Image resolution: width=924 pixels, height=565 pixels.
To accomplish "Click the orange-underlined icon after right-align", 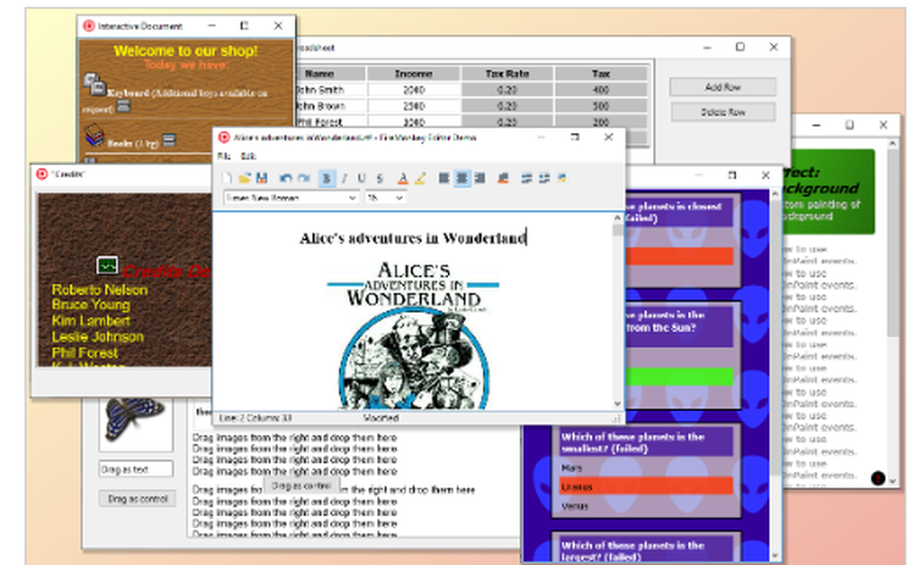I will [503, 178].
